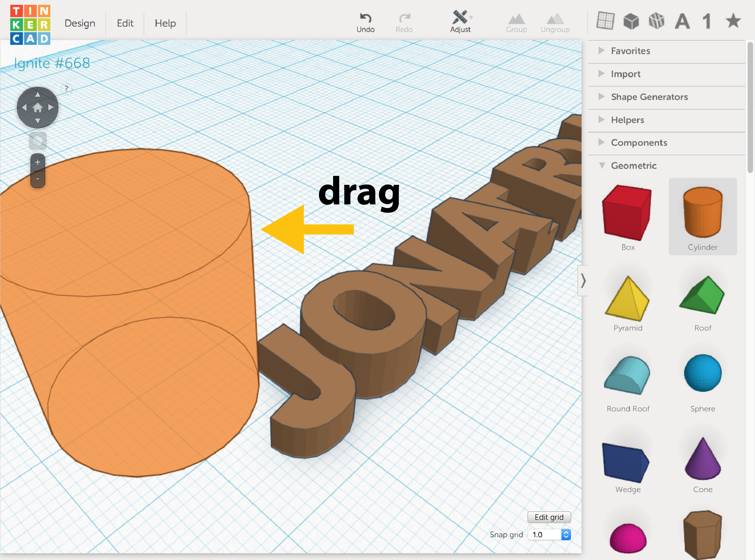Open the Design menu
Image resolution: width=755 pixels, height=560 pixels.
(x=80, y=23)
